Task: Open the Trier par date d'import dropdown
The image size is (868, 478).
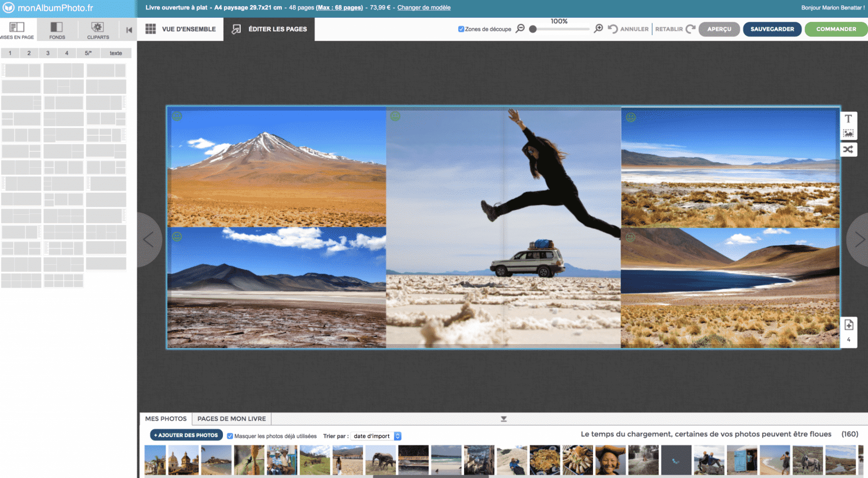Action: coord(377,436)
